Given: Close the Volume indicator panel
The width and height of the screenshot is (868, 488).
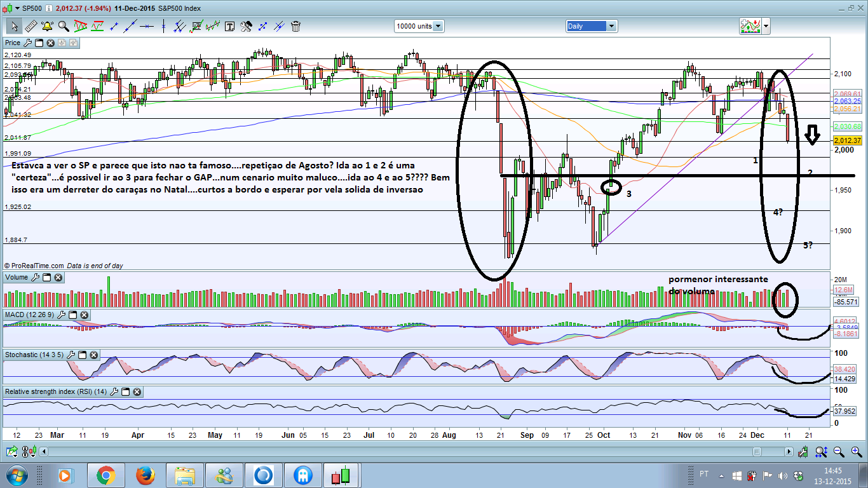Looking at the screenshot, I should tap(58, 278).
